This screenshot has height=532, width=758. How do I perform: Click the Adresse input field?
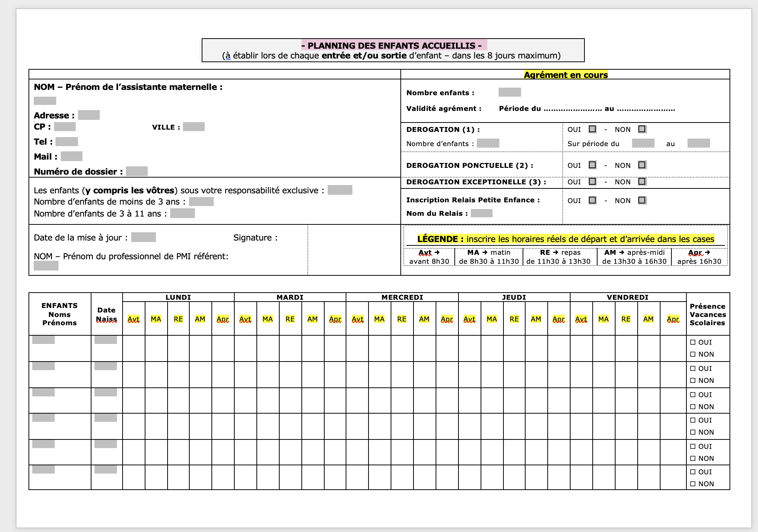pyautogui.click(x=89, y=115)
